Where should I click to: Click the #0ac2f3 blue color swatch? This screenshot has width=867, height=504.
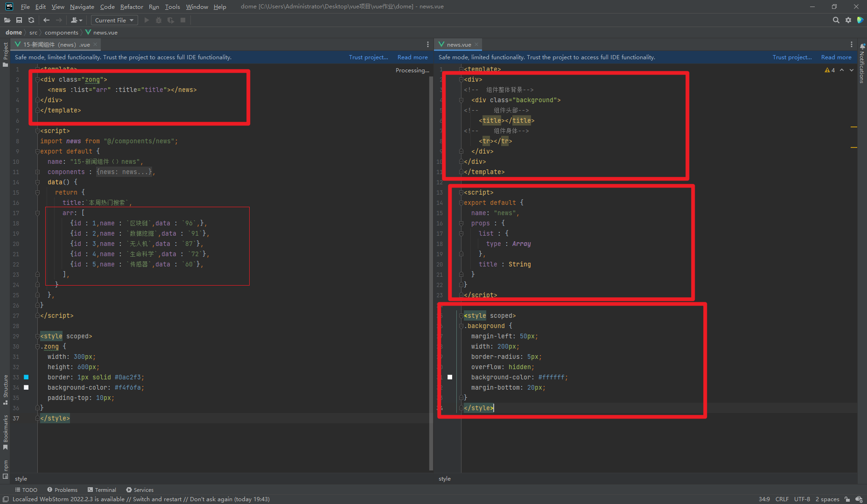tap(26, 377)
